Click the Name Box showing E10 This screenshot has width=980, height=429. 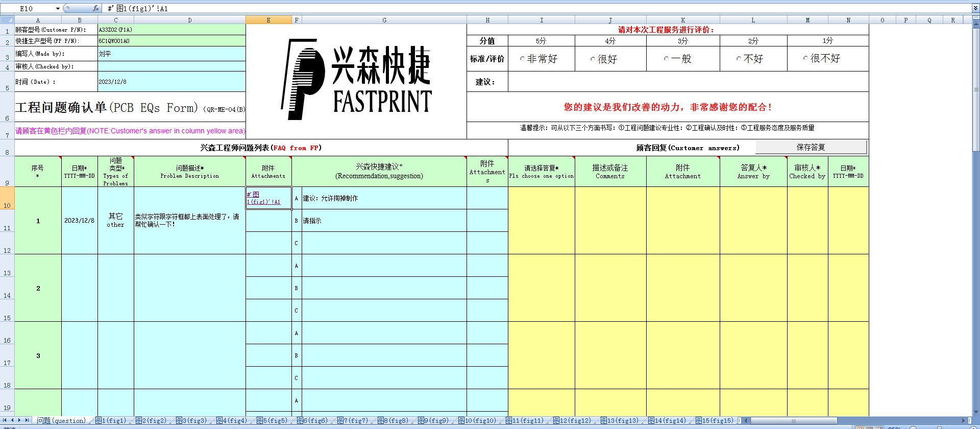click(27, 8)
